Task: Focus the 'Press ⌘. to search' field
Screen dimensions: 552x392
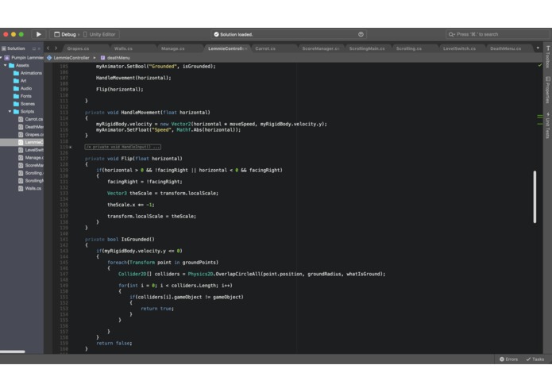Action: [x=497, y=34]
